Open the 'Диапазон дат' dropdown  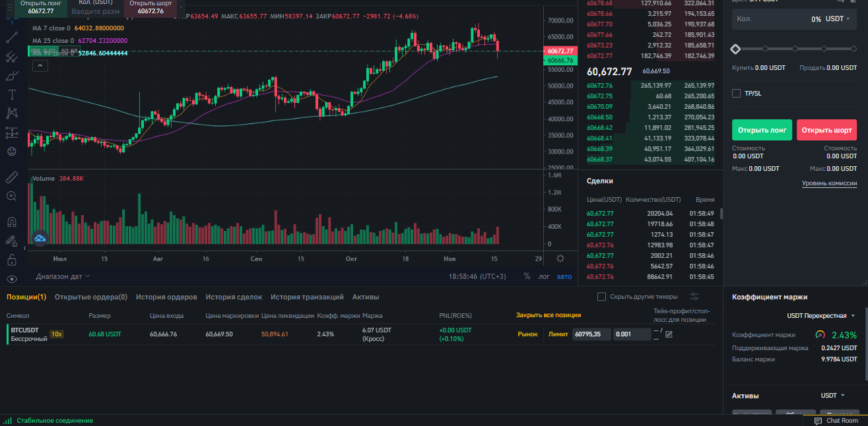(x=63, y=276)
